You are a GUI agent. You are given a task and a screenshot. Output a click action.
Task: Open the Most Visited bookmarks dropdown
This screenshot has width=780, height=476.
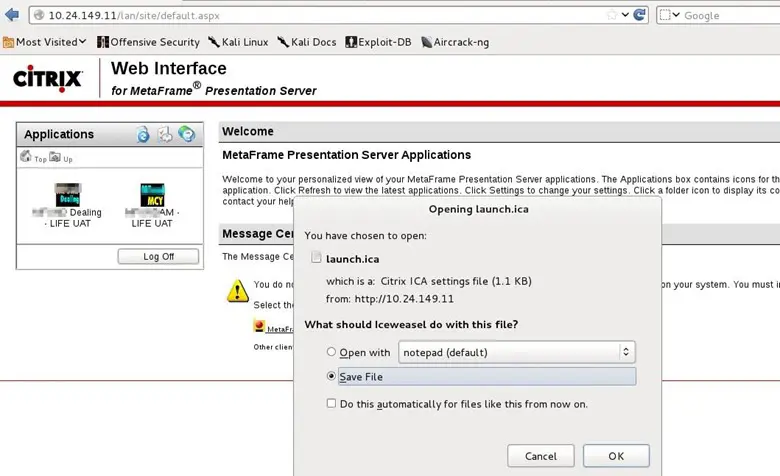[46, 42]
